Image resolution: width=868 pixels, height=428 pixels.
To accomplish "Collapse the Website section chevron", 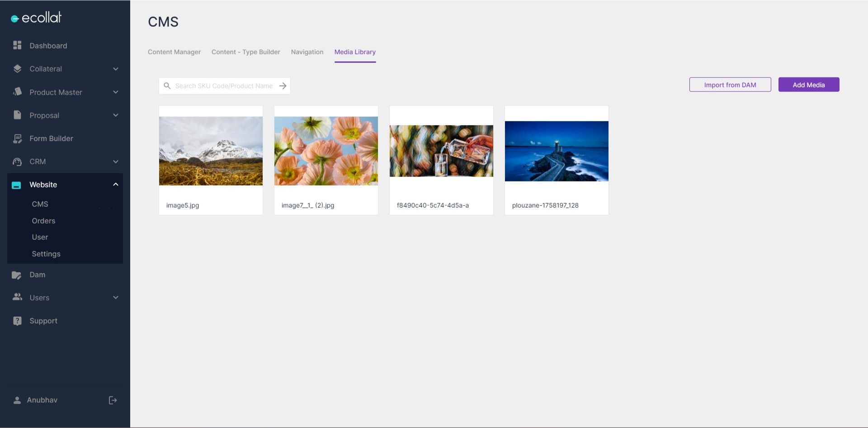I will pyautogui.click(x=116, y=184).
